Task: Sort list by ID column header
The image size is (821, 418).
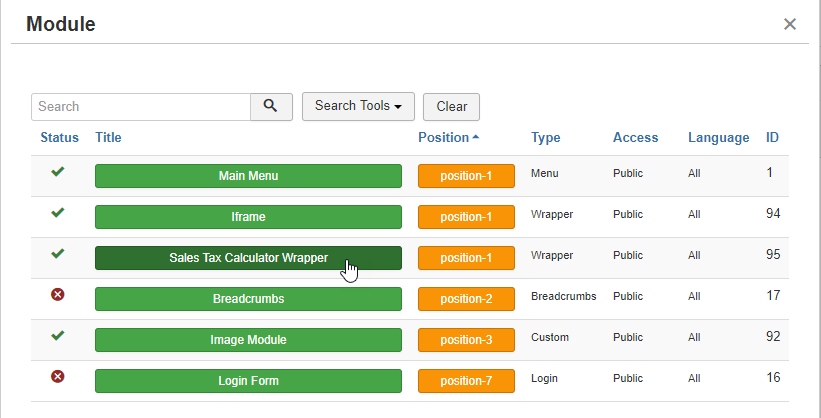Action: (x=772, y=137)
